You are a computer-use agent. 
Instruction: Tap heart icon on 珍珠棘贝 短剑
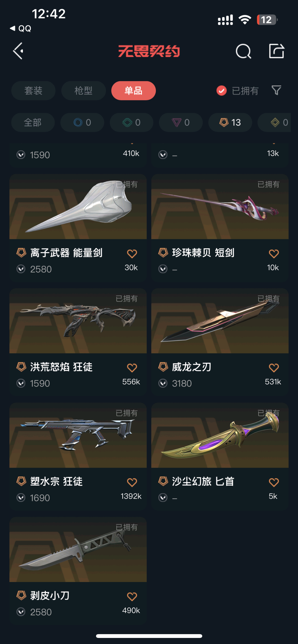point(274,254)
